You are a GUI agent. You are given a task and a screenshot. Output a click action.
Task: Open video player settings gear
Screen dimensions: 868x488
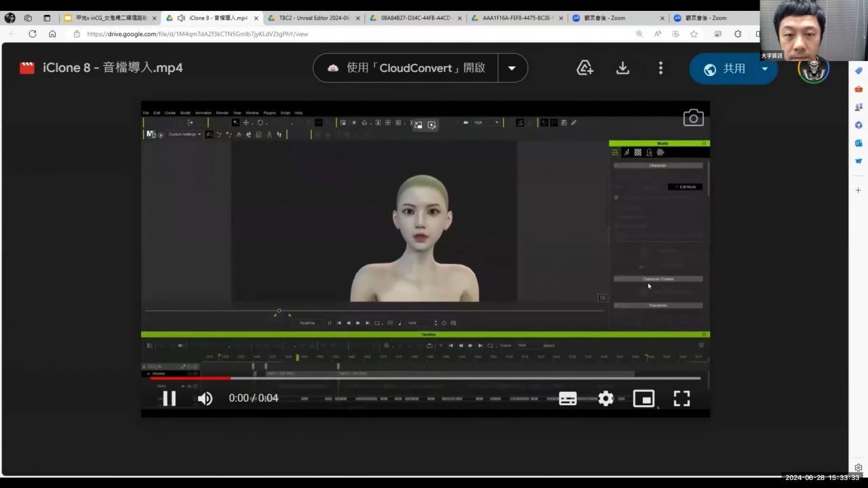point(606,398)
